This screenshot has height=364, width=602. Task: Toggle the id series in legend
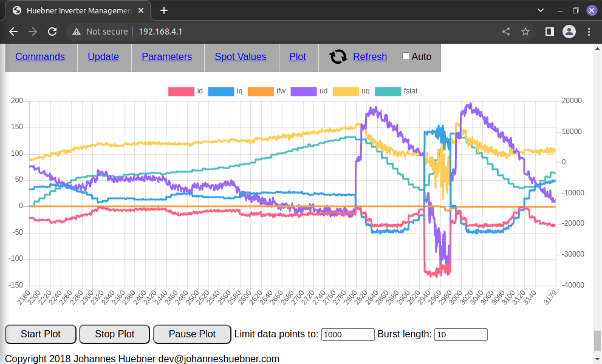(x=180, y=92)
